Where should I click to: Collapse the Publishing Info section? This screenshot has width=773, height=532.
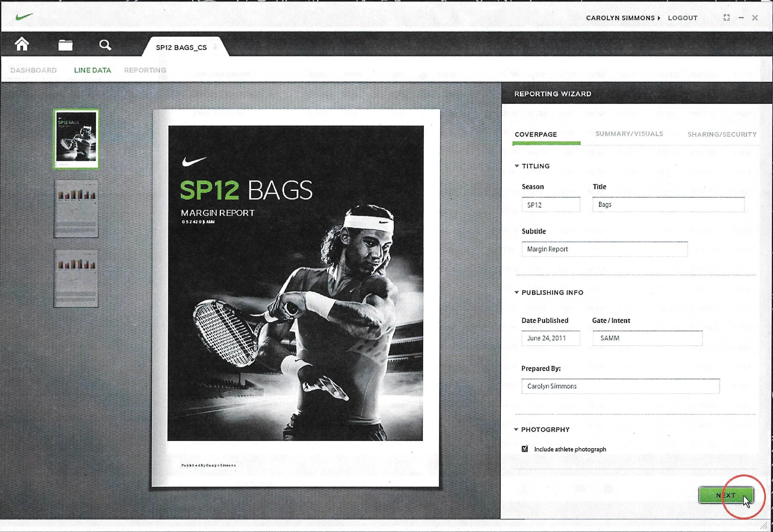click(x=517, y=292)
